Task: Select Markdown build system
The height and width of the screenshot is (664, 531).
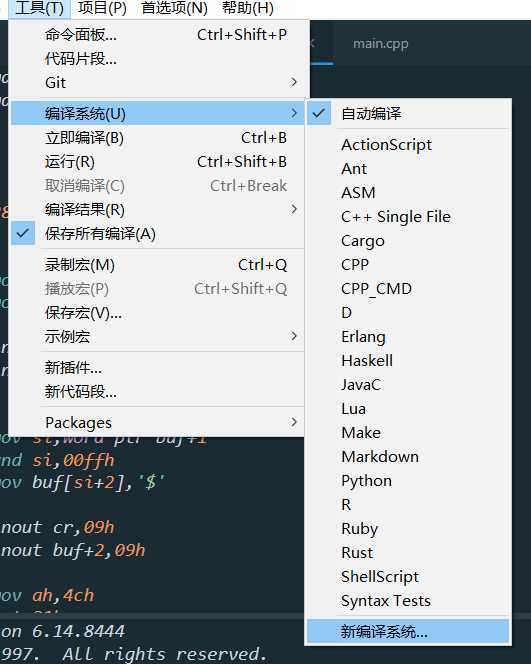Action: [408, 457]
